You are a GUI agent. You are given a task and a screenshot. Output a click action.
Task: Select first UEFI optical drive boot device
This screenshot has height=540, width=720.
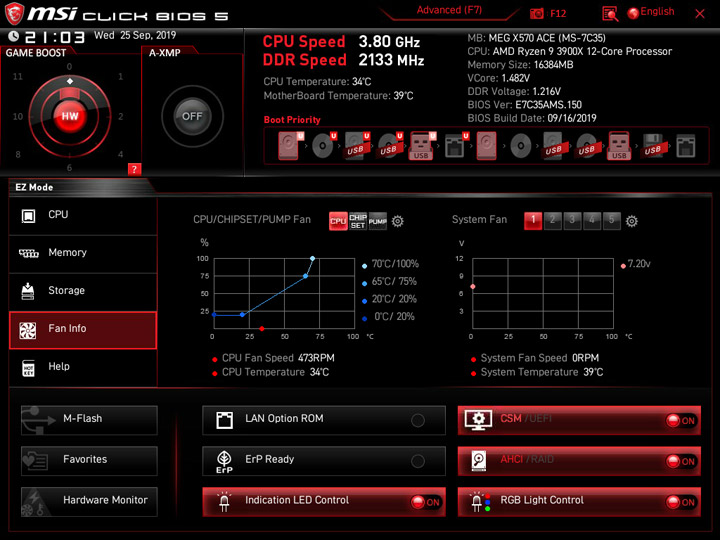[x=324, y=146]
